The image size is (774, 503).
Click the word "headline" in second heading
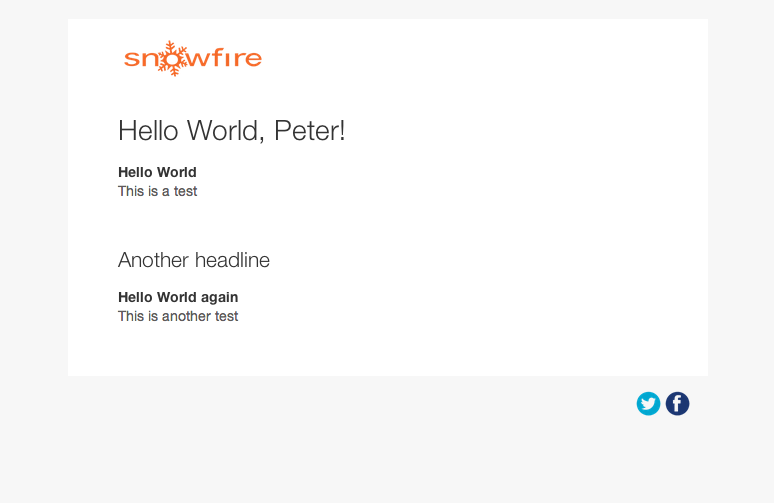[x=232, y=260]
